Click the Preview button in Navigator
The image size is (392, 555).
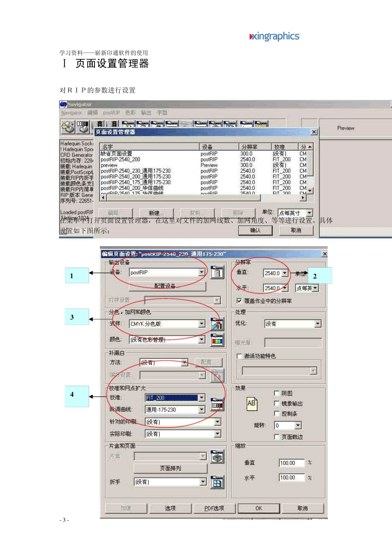(x=346, y=128)
